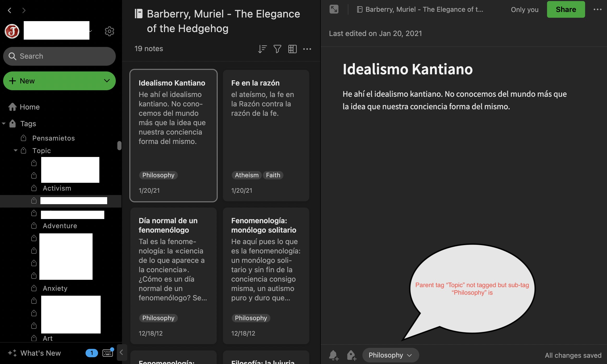The height and width of the screenshot is (364, 607).
Task: Open keyboard shortcuts icon at bottom
Action: tap(108, 353)
